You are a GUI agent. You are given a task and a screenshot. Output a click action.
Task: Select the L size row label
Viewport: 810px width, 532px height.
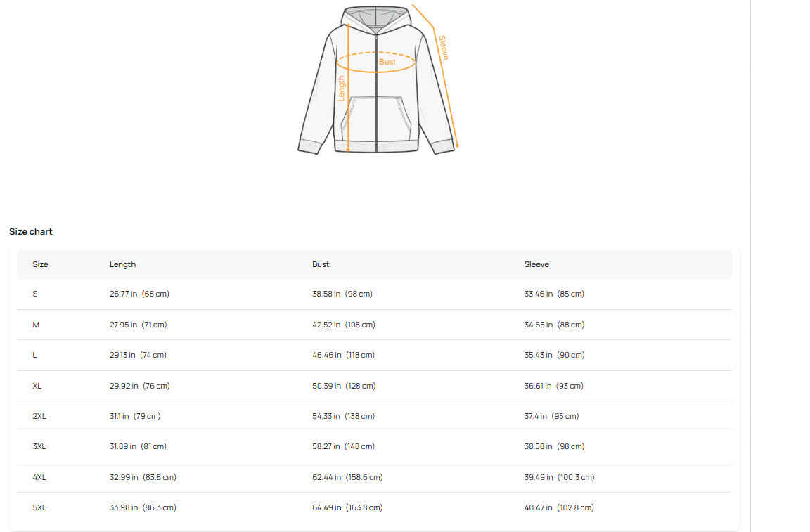click(x=34, y=355)
